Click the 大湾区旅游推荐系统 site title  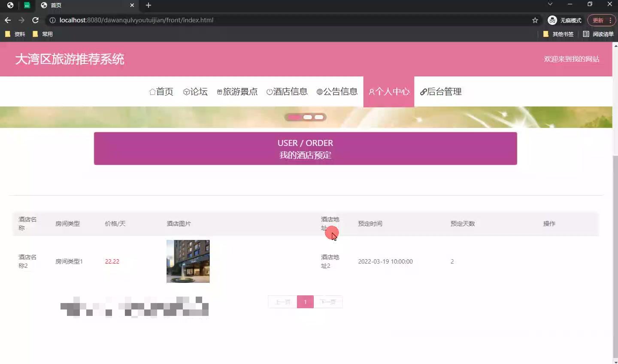pyautogui.click(x=70, y=59)
